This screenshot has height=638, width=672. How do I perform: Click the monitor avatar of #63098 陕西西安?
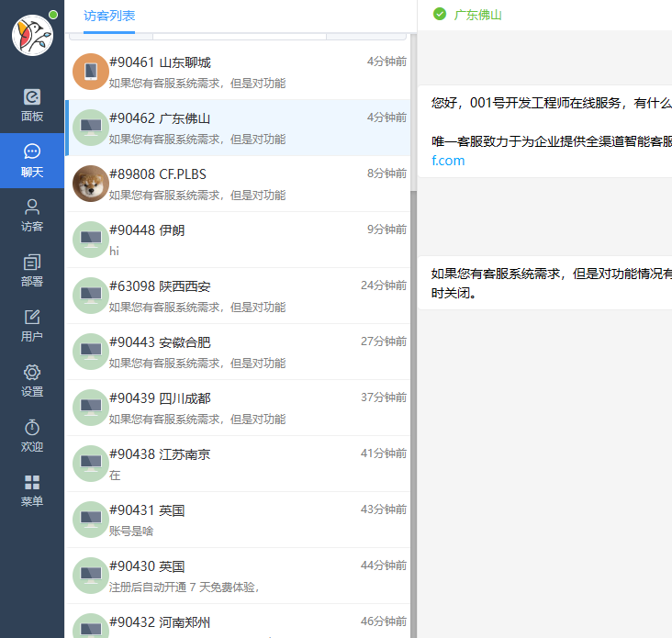click(91, 296)
